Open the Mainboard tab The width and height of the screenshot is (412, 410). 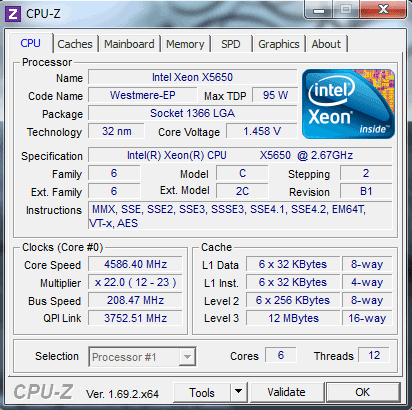[129, 44]
